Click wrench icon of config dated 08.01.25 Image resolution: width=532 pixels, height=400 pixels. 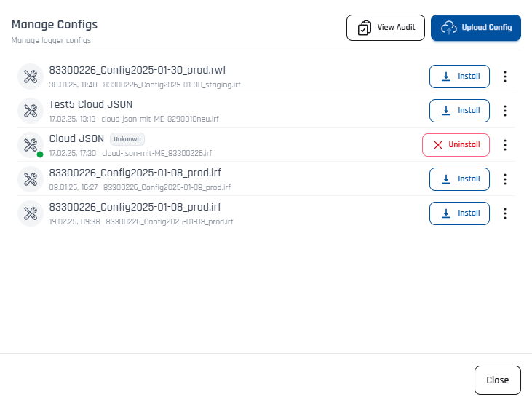31,179
